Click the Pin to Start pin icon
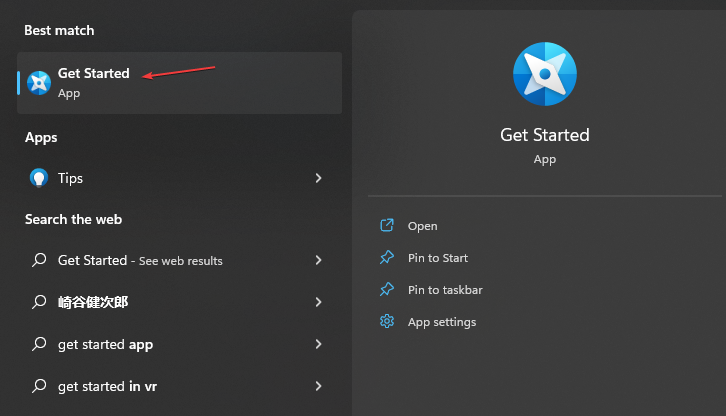Viewport: 726px width, 416px height. click(x=387, y=257)
